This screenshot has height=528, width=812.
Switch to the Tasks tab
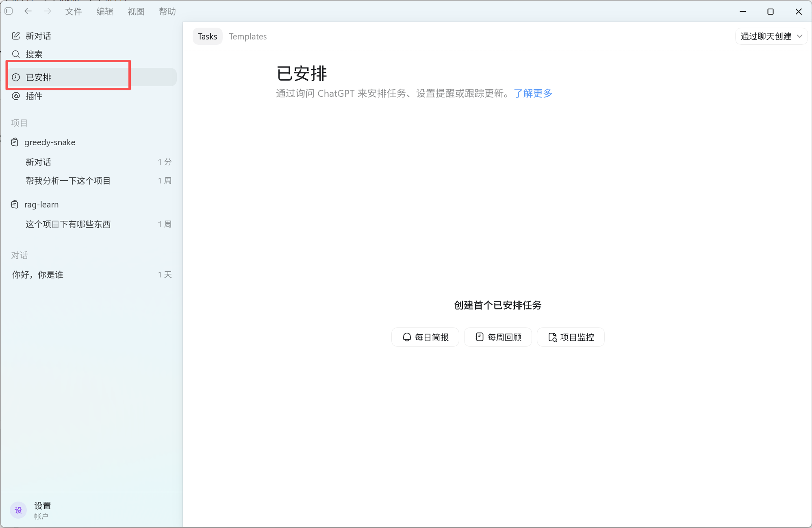click(208, 36)
